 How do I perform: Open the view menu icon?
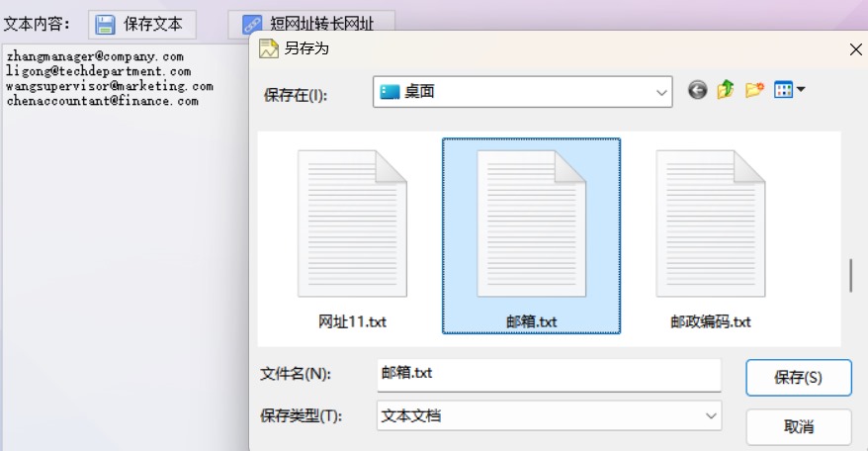[783, 90]
